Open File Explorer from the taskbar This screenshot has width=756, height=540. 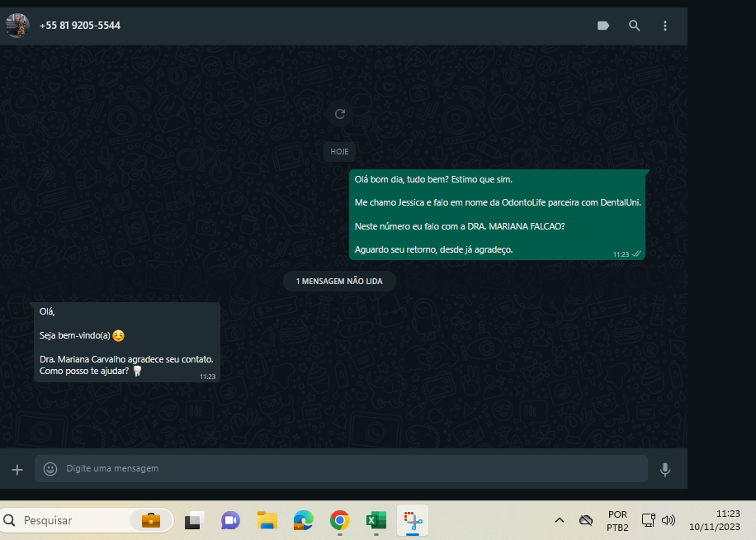click(x=267, y=520)
